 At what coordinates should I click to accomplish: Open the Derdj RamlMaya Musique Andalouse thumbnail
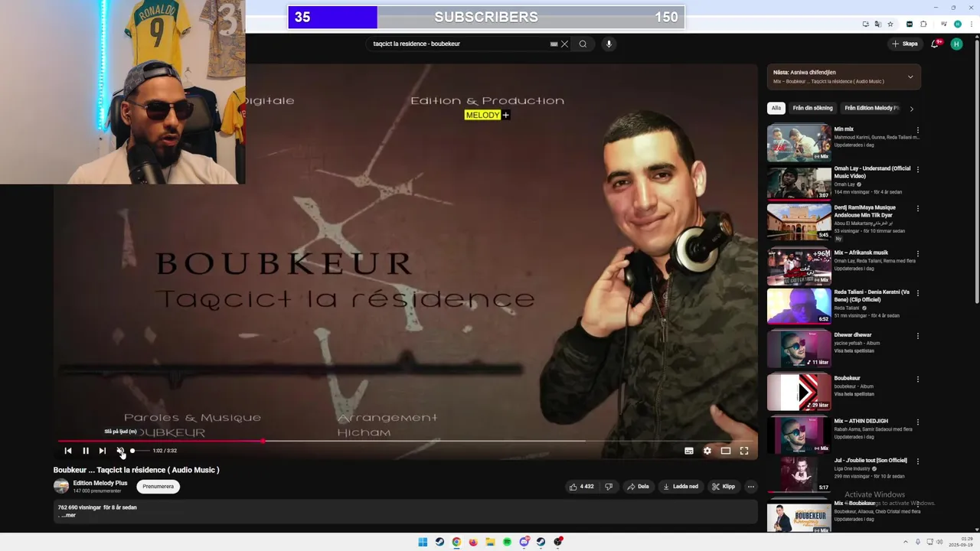tap(799, 222)
